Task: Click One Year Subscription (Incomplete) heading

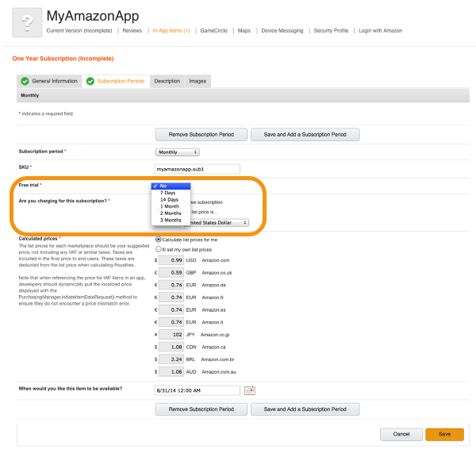Action: pos(63,59)
